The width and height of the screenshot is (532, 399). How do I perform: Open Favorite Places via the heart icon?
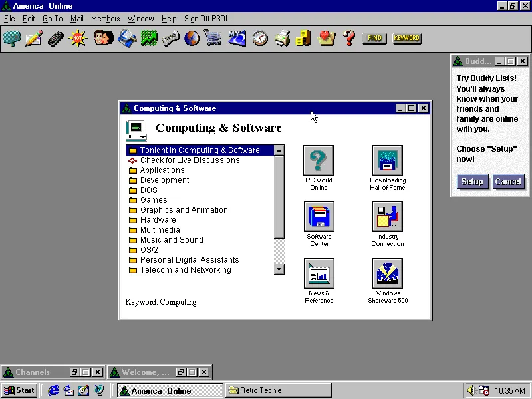pyautogui.click(x=326, y=38)
